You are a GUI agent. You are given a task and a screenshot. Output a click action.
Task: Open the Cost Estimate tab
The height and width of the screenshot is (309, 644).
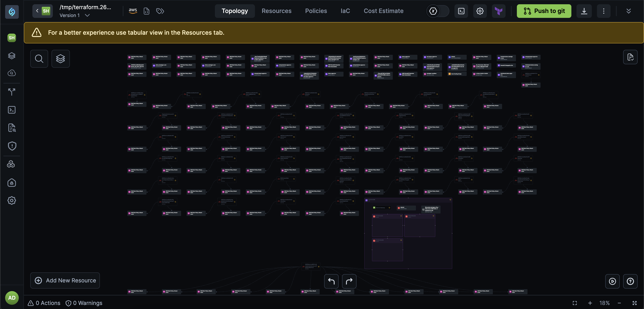383,11
